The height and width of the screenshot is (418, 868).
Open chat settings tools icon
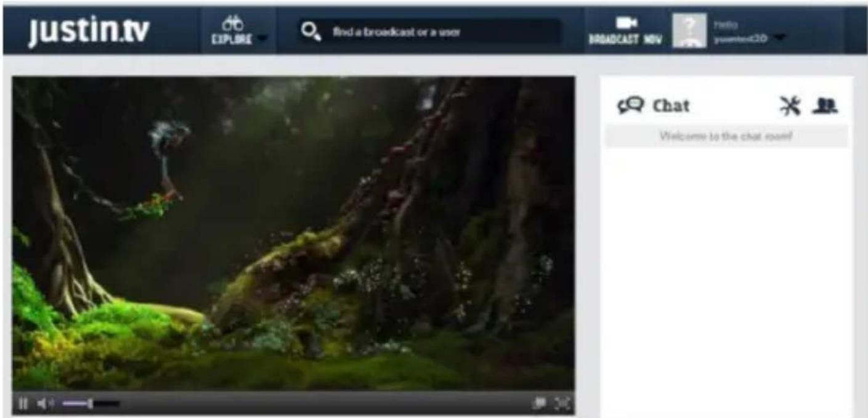tap(790, 106)
